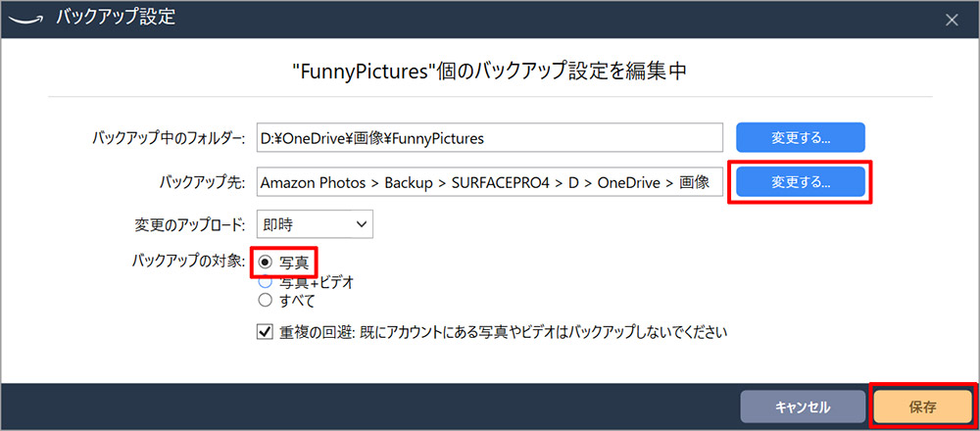The height and width of the screenshot is (431, 980).
Task: Click the Amazon smile logo in title bar
Action: [25, 18]
